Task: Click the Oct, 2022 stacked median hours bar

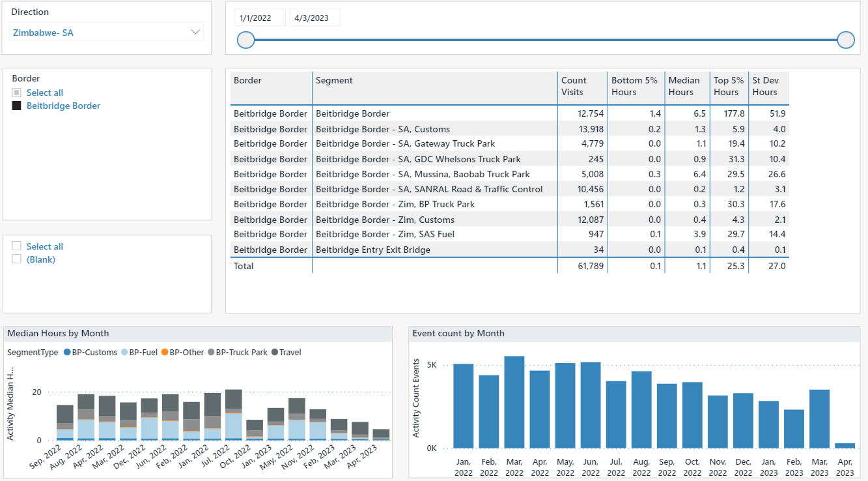Action: 255,430
